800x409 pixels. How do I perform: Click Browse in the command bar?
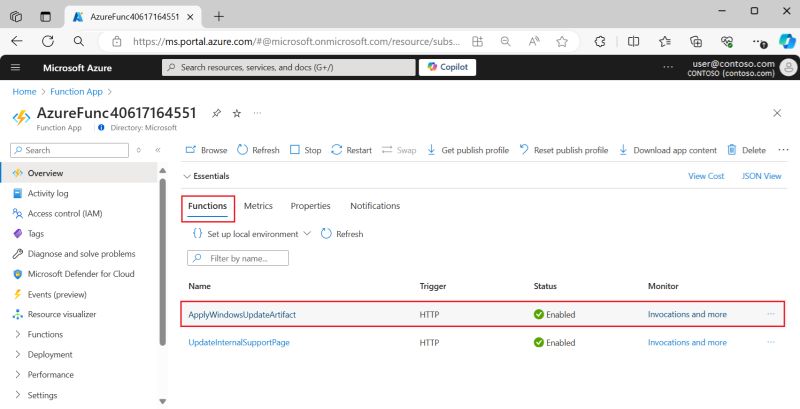pyautogui.click(x=206, y=150)
